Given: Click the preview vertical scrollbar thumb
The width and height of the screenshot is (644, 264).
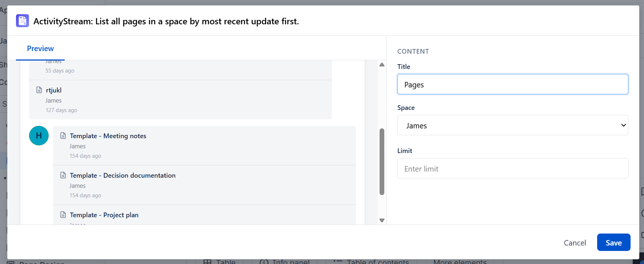Looking at the screenshot, I should pos(382,162).
